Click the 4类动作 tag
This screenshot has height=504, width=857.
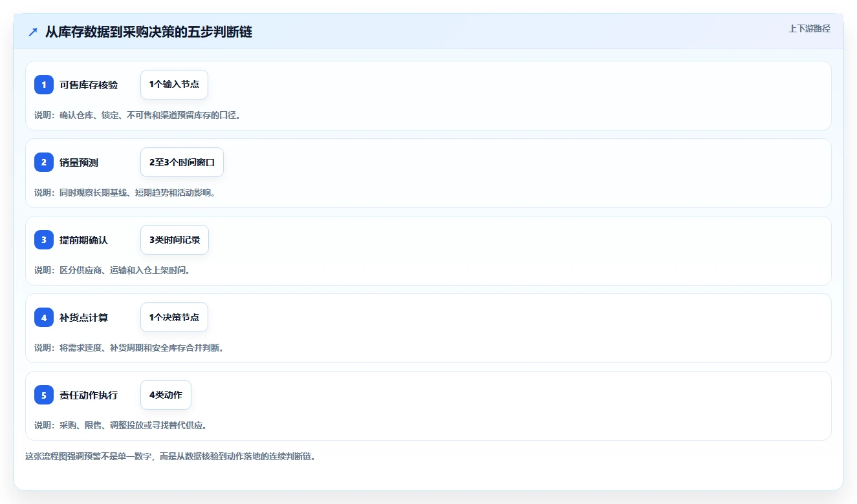pyautogui.click(x=166, y=395)
